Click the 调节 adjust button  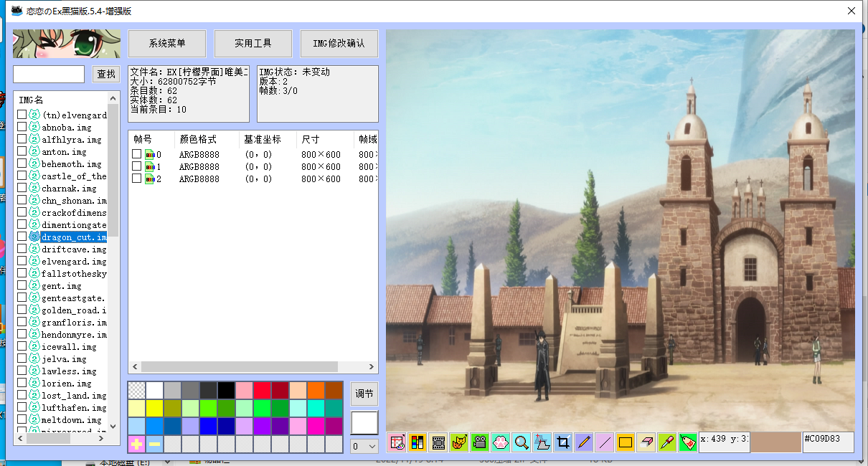[x=364, y=394]
